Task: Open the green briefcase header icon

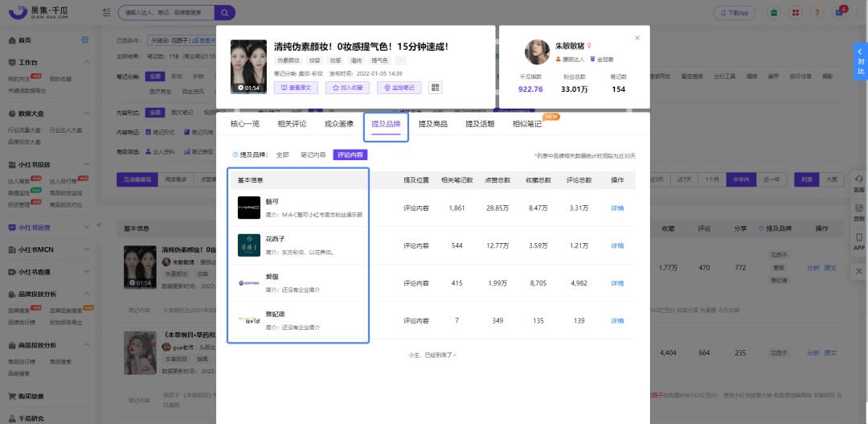Action: [775, 13]
